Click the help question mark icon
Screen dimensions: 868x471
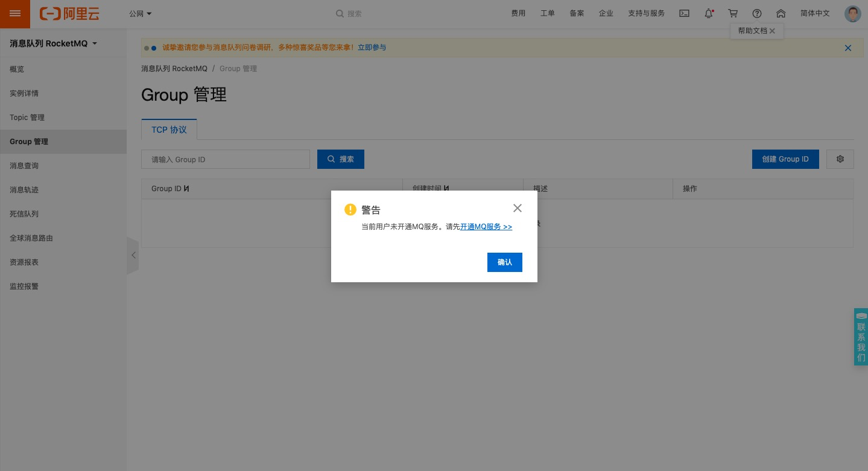pyautogui.click(x=757, y=13)
